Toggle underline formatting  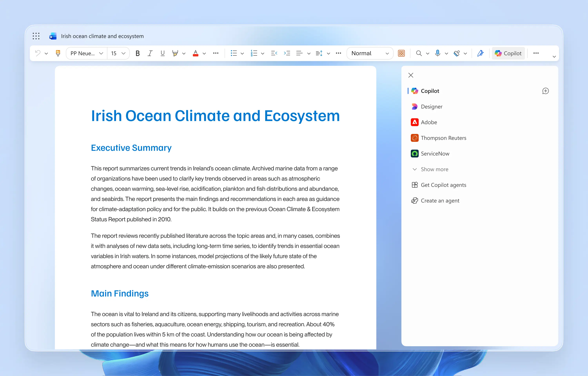coord(162,53)
